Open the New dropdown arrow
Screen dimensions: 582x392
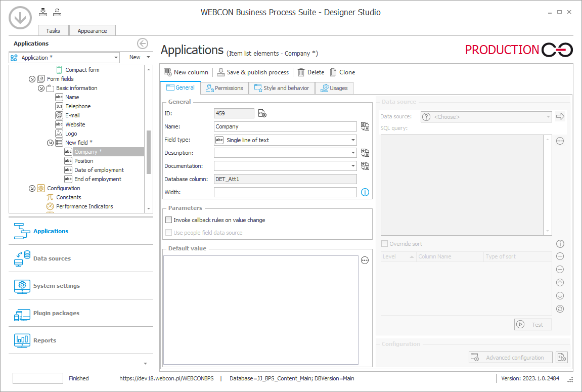149,57
